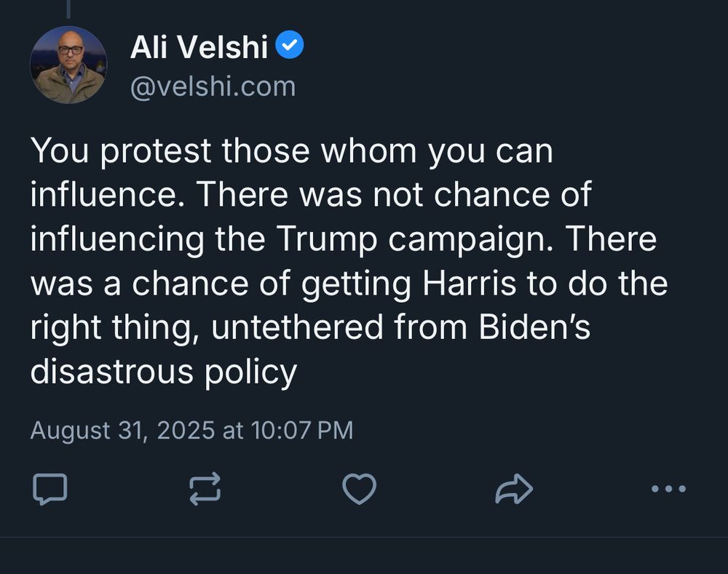
Task: Open the @velshi.com handle link
Action: [x=213, y=87]
